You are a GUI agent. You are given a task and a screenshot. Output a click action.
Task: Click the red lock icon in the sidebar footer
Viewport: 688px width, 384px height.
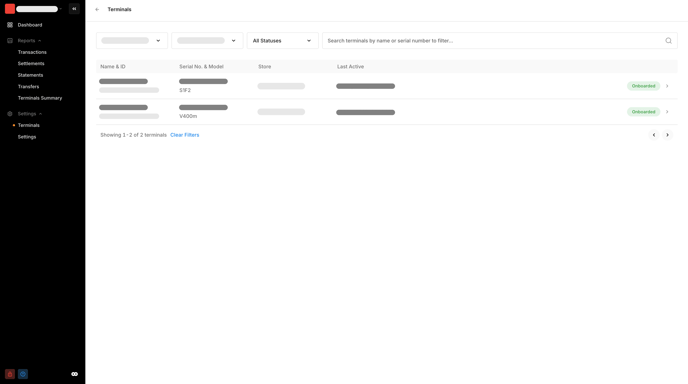(x=10, y=374)
